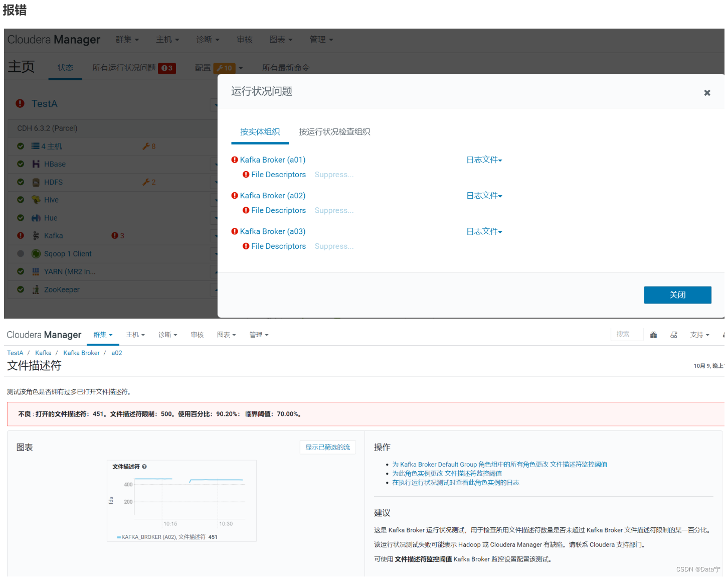Click the red alert badge 3 in Kafka row
The height and width of the screenshot is (577, 728).
coord(118,235)
